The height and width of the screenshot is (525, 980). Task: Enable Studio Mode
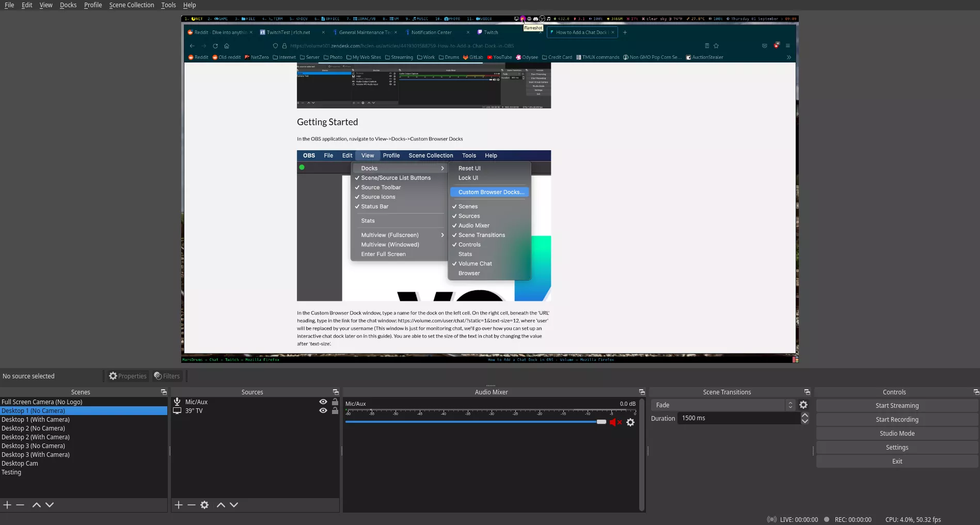896,433
